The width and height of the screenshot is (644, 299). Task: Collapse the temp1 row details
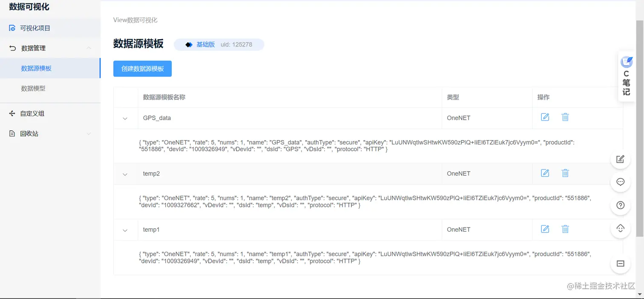coord(125,230)
